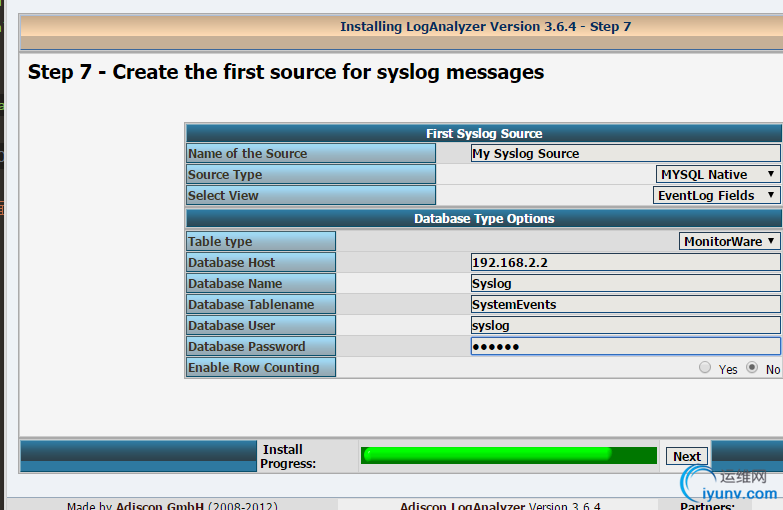Click the 'Install Progress:' label
The height and width of the screenshot is (510, 783).
288,456
